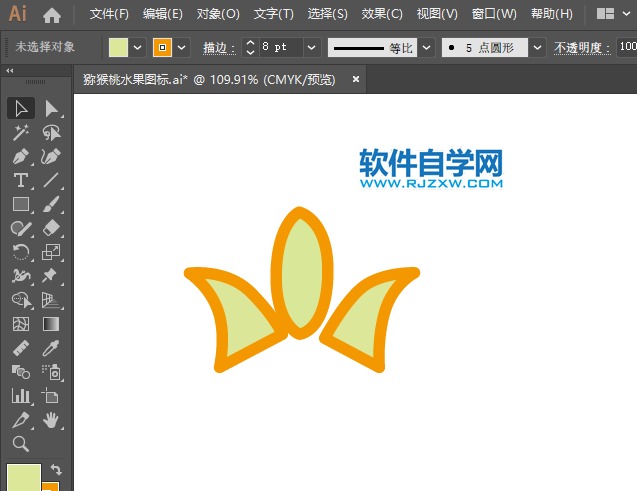Select the Zoom magnifier tool
The image size is (637, 491).
[21, 444]
